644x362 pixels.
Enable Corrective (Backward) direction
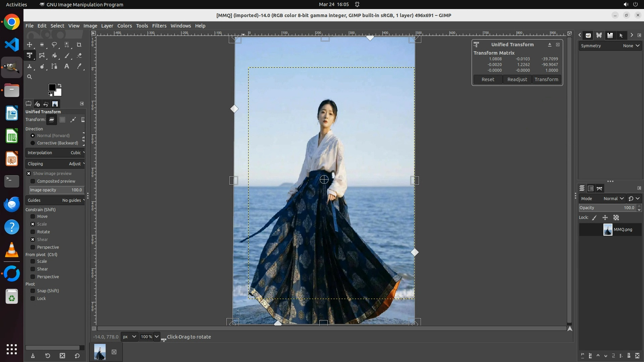(x=33, y=143)
